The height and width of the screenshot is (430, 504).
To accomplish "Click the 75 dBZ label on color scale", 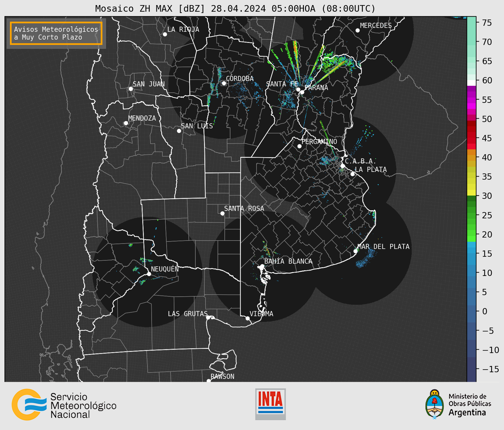I will coord(487,23).
